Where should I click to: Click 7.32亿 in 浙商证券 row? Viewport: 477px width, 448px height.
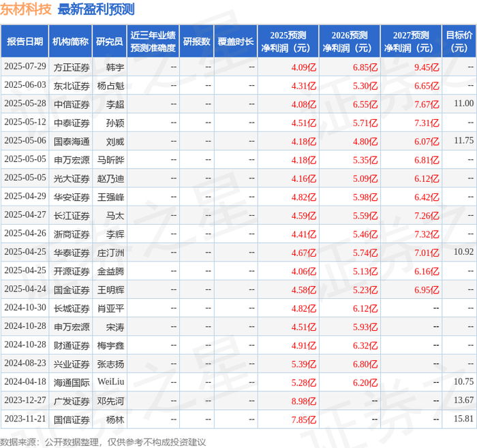point(427,234)
